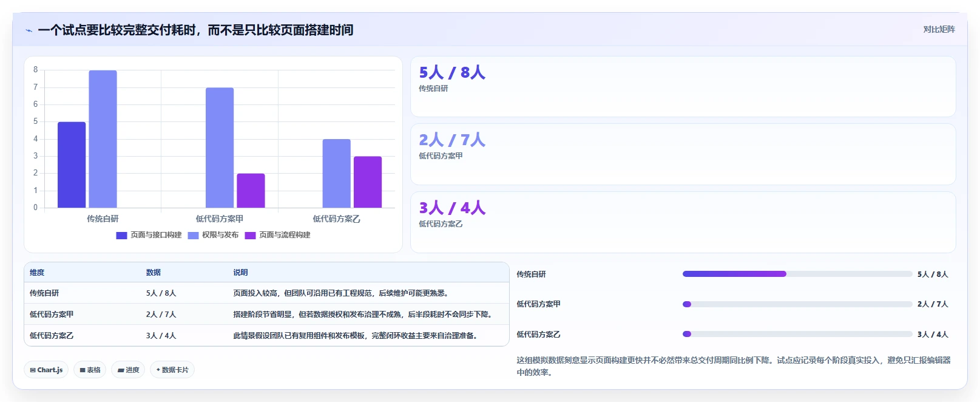Click the light blue 低代码方案乙 bar valued 4

point(336,174)
